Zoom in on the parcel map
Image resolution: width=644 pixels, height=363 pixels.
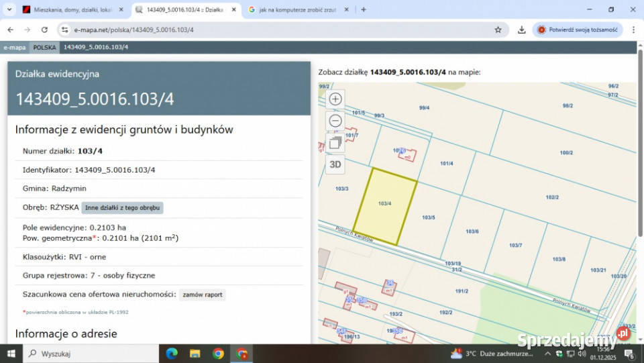pyautogui.click(x=335, y=99)
